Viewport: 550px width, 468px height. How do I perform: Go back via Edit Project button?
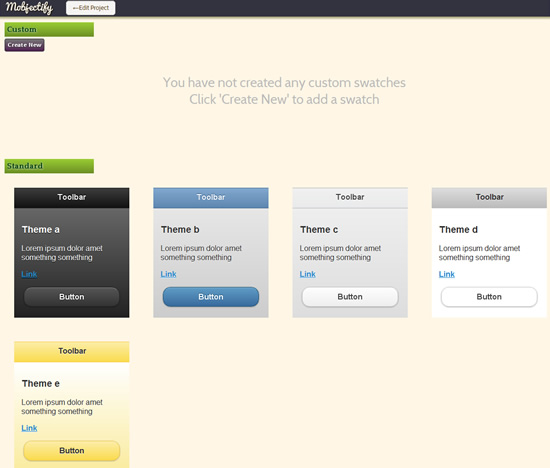[90, 8]
